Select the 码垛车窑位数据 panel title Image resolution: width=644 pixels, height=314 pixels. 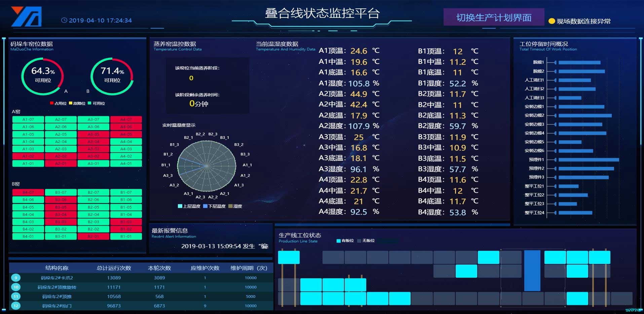(x=32, y=43)
